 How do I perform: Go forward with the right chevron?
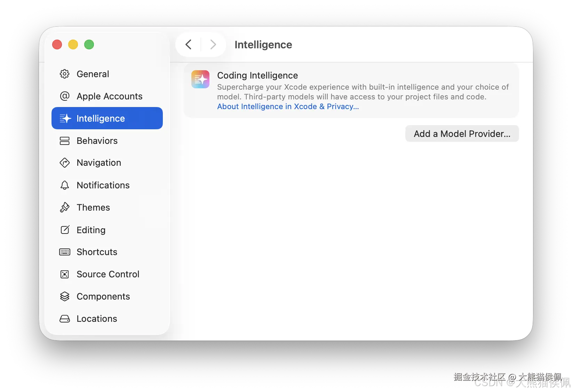coord(213,44)
